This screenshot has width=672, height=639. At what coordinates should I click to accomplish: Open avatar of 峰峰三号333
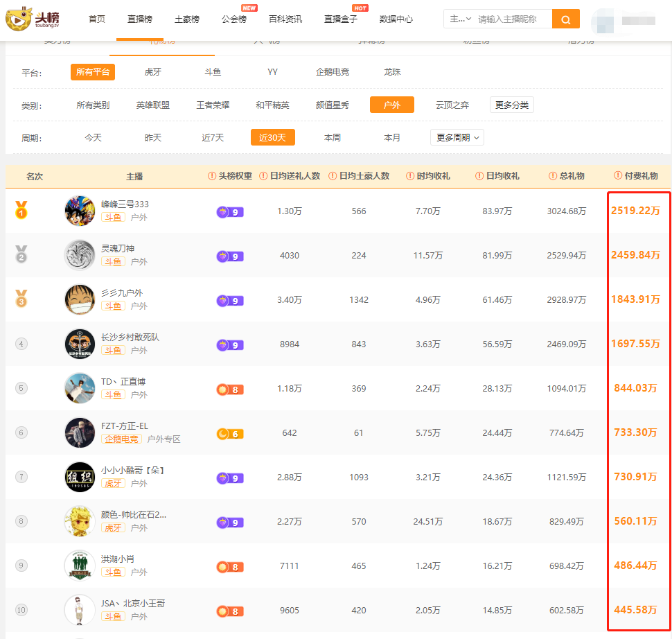tap(80, 211)
